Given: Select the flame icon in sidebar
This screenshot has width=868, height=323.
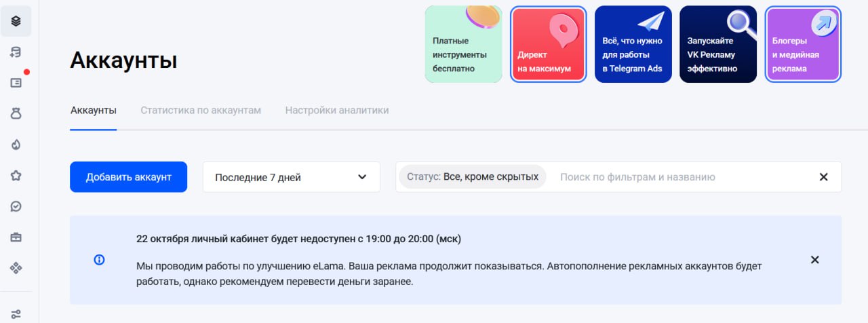Looking at the screenshot, I should pos(16,145).
